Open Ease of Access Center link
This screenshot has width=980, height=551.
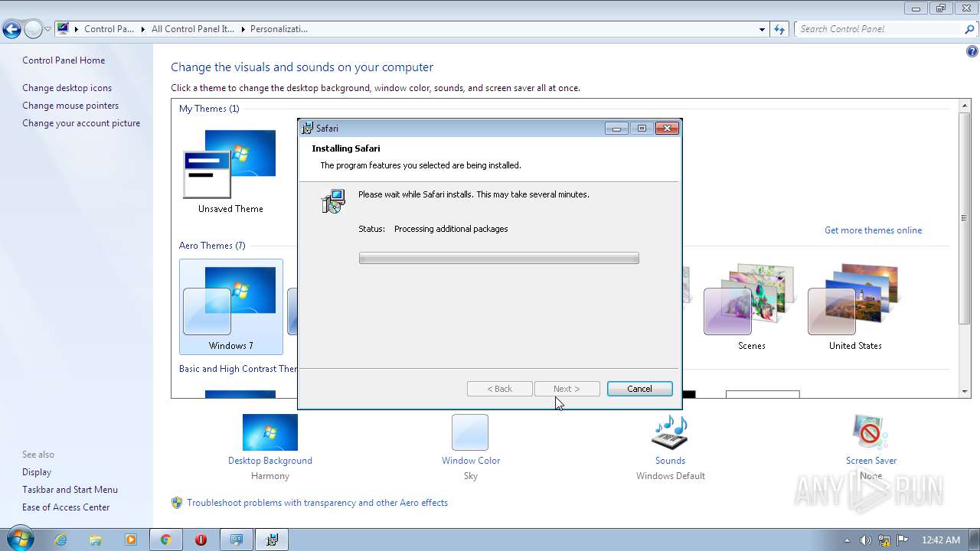tap(66, 507)
